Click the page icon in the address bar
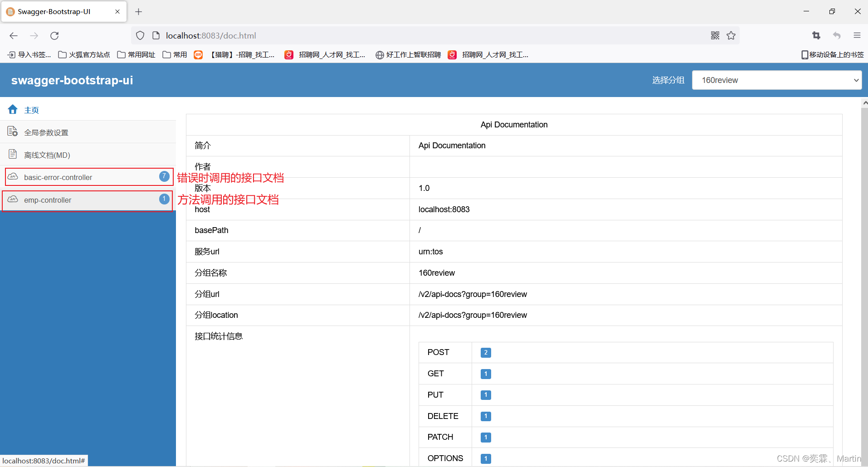The height and width of the screenshot is (467, 868). click(x=156, y=35)
